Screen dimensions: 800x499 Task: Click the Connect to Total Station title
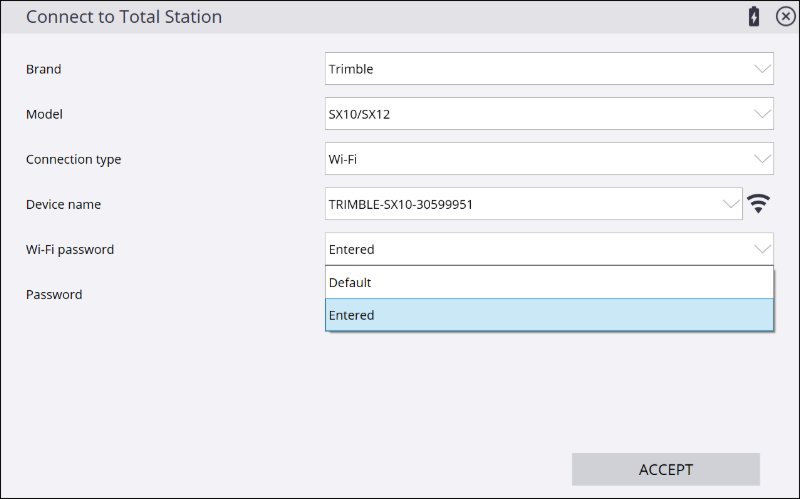(x=124, y=17)
